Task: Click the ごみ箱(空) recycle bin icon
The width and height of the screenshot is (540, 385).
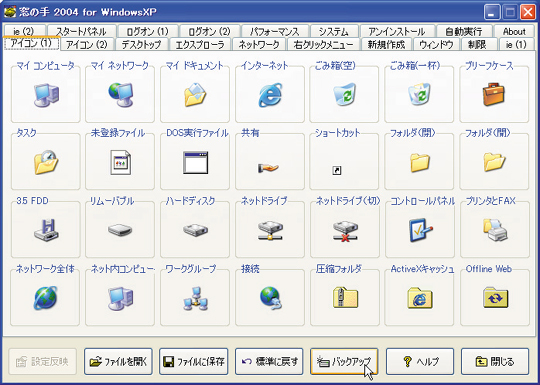Action: 345,94
